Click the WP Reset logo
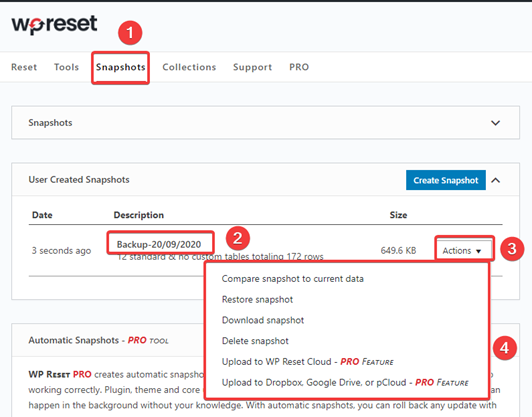 (54, 25)
